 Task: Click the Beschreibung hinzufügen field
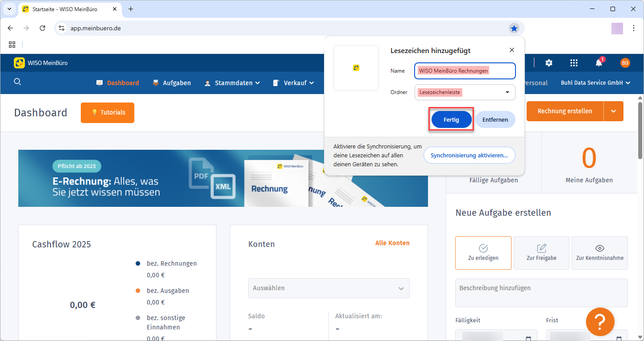(541, 293)
